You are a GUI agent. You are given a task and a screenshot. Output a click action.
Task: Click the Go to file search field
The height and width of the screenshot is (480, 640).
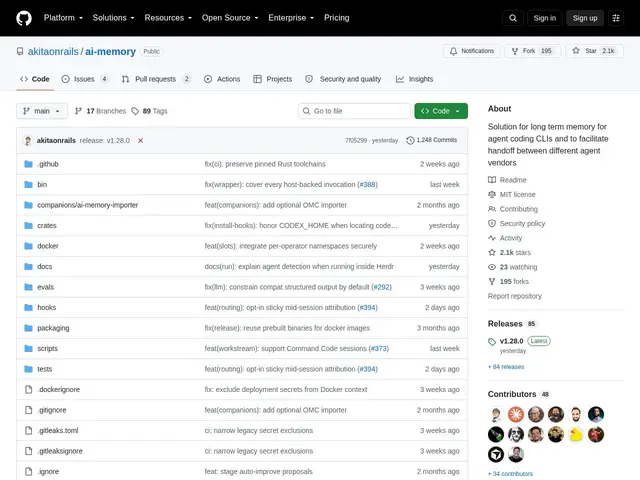354,111
